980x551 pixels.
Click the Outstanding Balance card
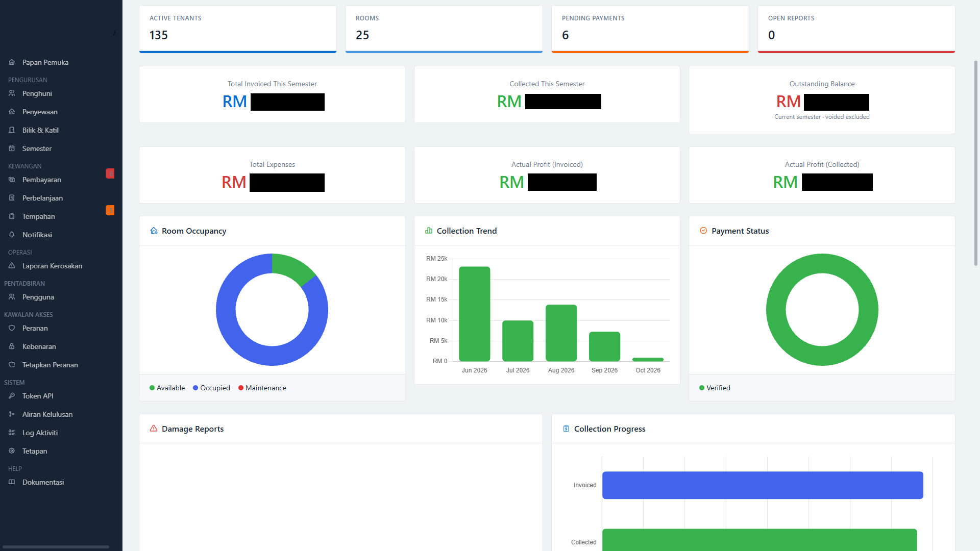[822, 100]
